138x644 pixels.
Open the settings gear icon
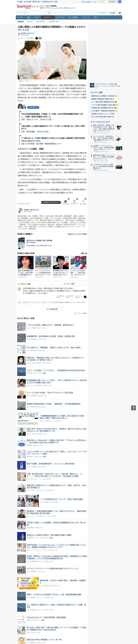coord(120,13)
